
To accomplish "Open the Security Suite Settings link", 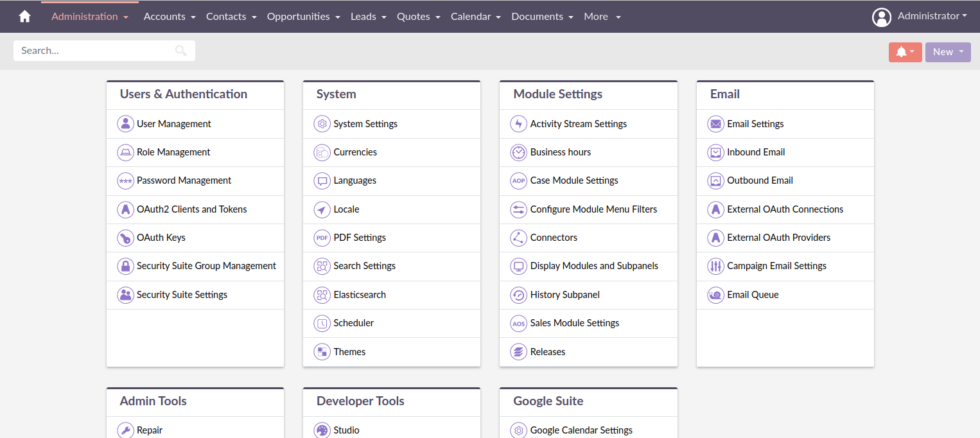I will click(x=181, y=295).
